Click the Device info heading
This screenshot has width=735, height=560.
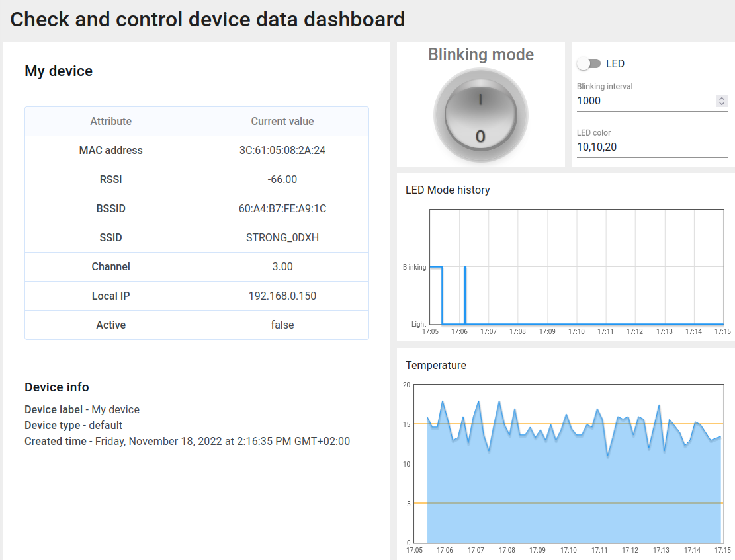(57, 387)
